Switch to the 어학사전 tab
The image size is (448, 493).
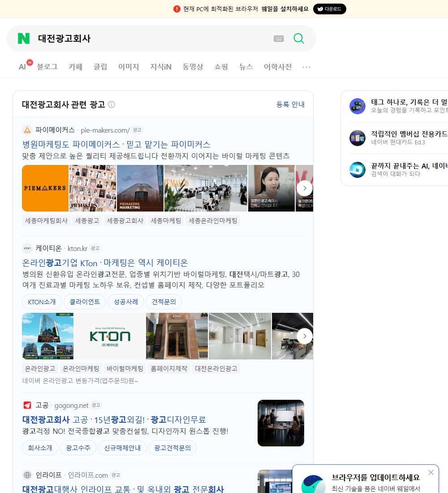[278, 67]
